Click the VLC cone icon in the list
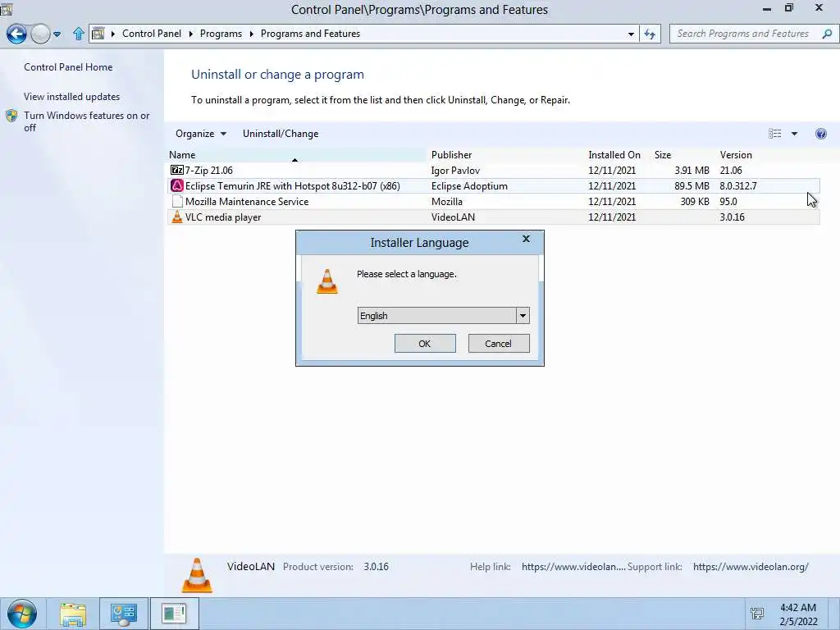The image size is (840, 630). 177,217
